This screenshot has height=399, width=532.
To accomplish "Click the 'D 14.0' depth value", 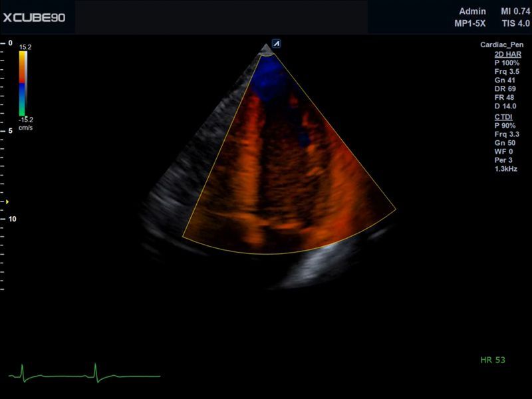I will pyautogui.click(x=505, y=106).
